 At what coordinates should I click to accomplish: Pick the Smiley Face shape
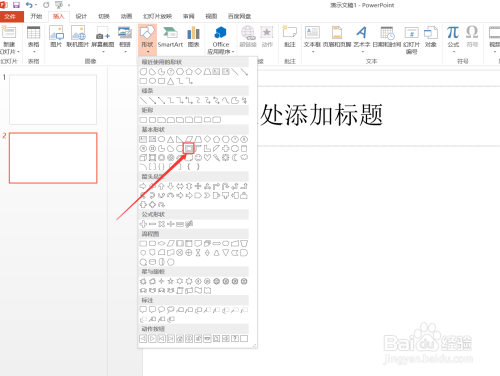(198, 157)
